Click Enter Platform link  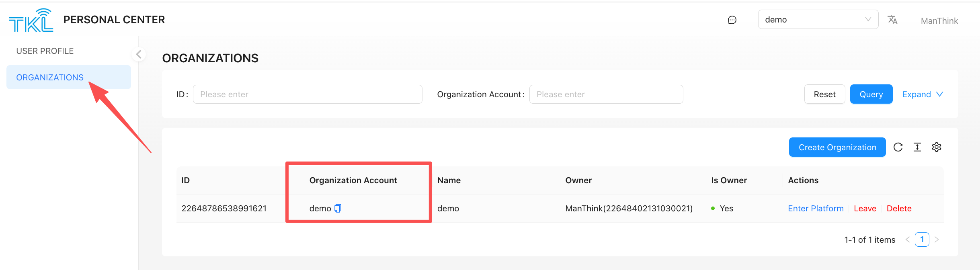pos(816,209)
